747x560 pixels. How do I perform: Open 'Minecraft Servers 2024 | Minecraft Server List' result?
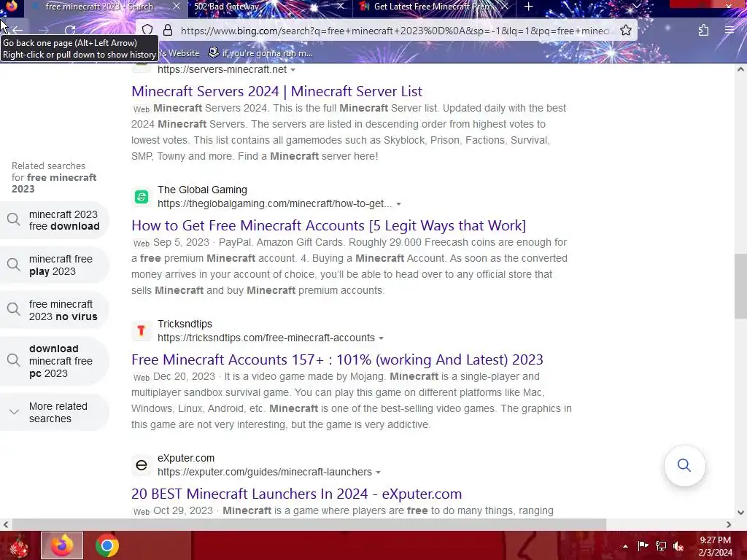(276, 91)
